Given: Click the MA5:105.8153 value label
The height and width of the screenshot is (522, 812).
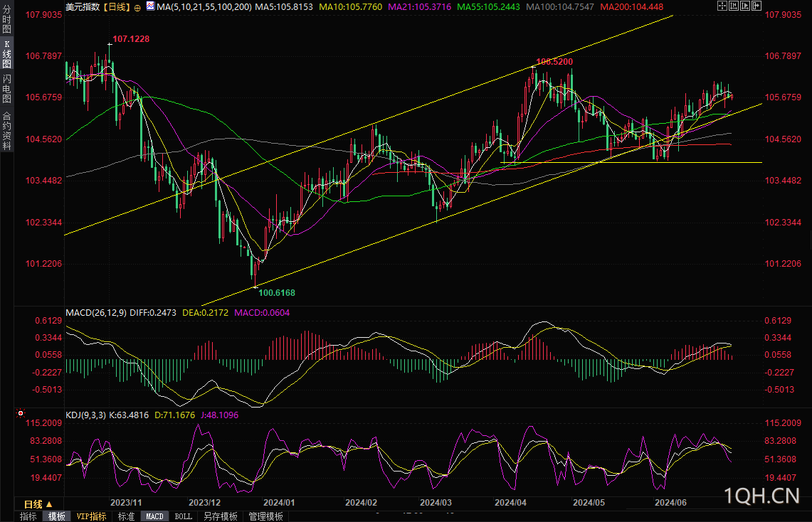Looking at the screenshot, I should coord(284,6).
